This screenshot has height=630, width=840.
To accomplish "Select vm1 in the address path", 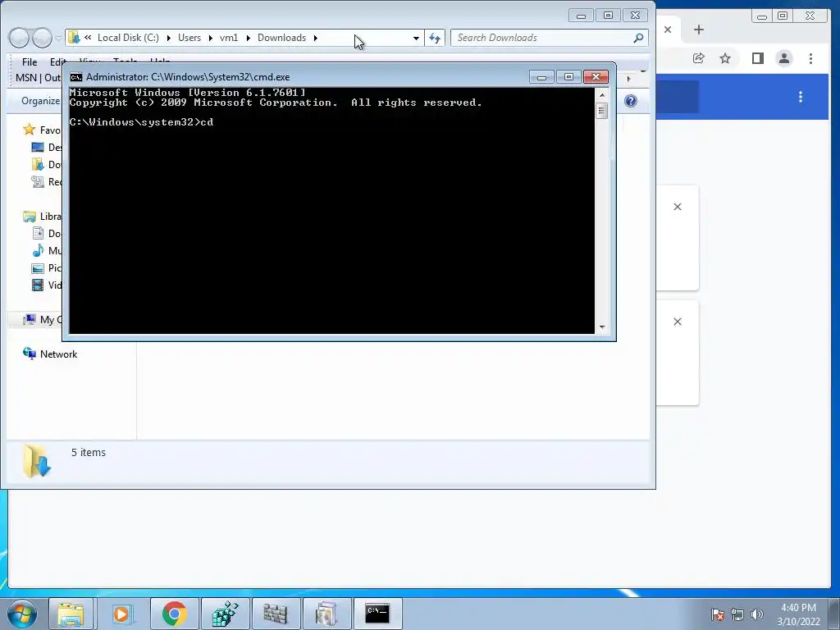I will (x=229, y=38).
